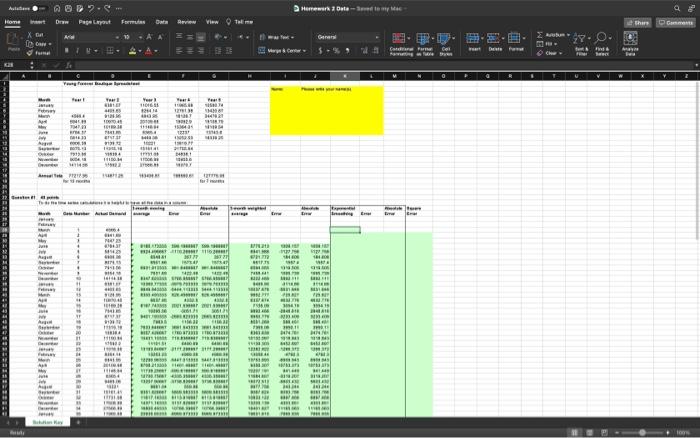Open Conditional Formatting menu
Image resolution: width=700 pixels, height=438 pixels.
click(x=401, y=44)
